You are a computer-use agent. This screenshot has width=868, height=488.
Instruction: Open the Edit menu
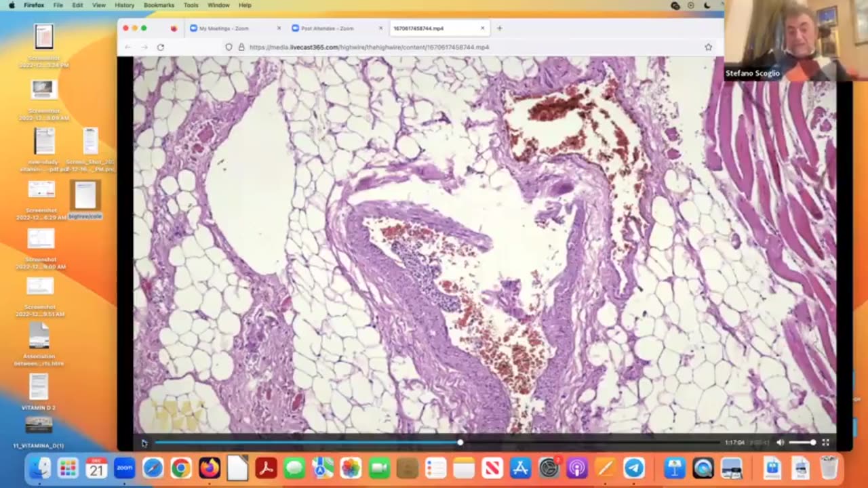pyautogui.click(x=78, y=5)
